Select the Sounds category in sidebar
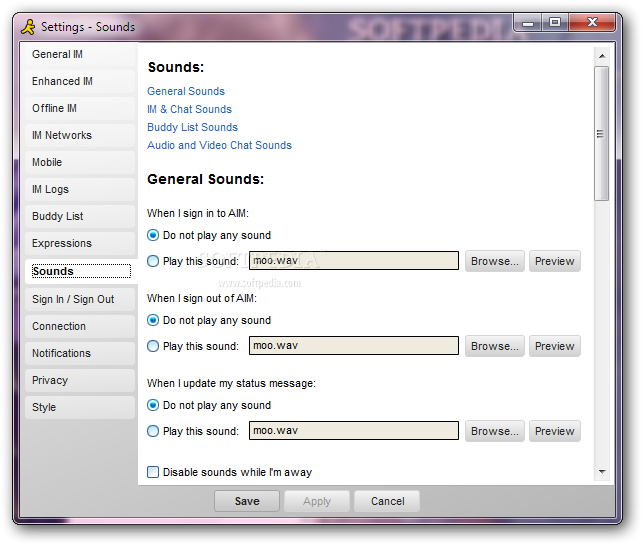The height and width of the screenshot is (545, 643). point(81,271)
